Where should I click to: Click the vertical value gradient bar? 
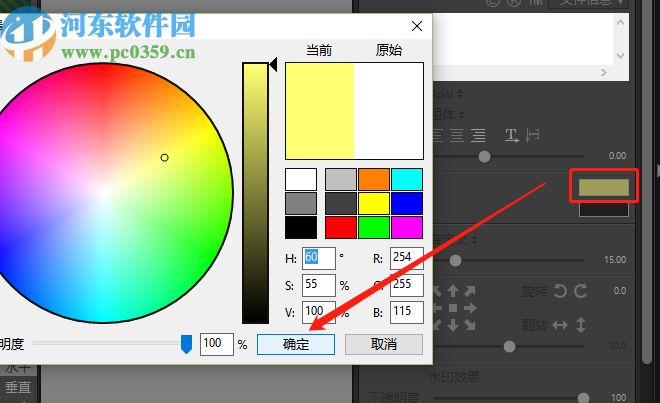pos(255,193)
